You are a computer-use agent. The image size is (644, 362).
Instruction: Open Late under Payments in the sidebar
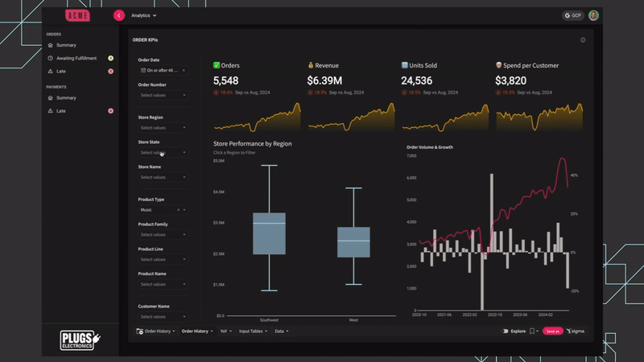(x=61, y=110)
